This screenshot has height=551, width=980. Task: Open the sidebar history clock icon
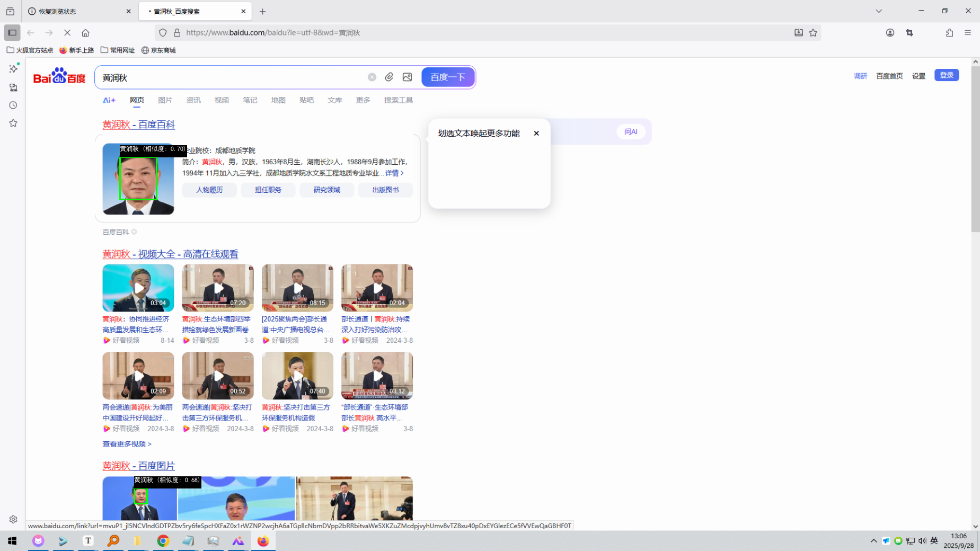(x=13, y=105)
